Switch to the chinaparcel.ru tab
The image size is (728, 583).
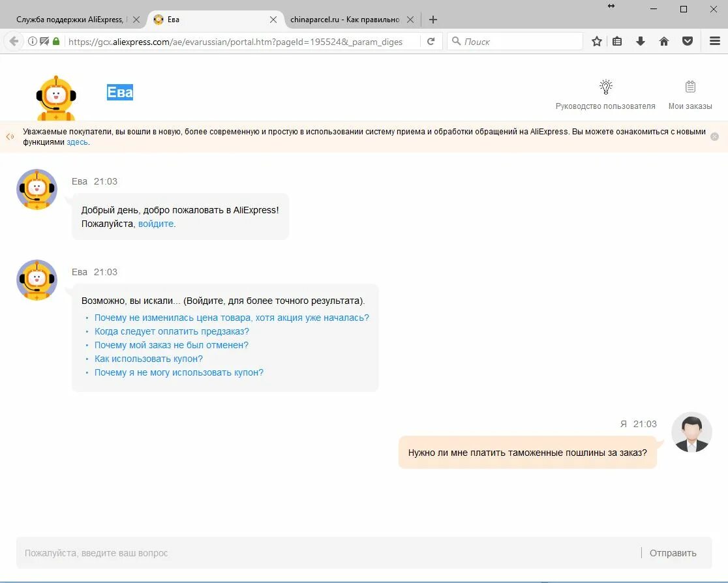[345, 20]
